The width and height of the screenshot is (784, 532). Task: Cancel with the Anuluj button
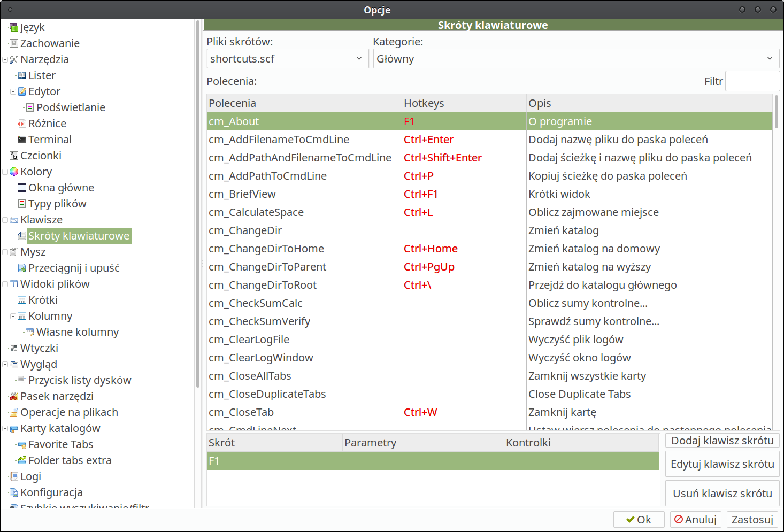696,520
